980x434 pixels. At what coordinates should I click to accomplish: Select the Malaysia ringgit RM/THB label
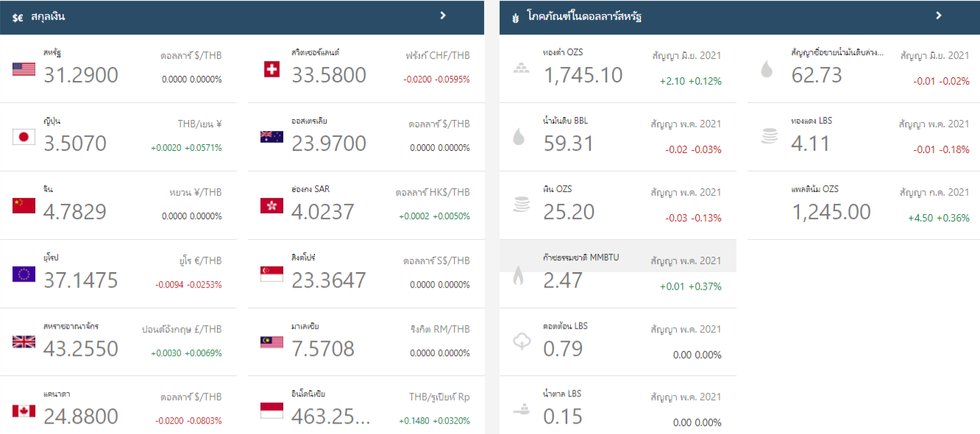pos(440,329)
